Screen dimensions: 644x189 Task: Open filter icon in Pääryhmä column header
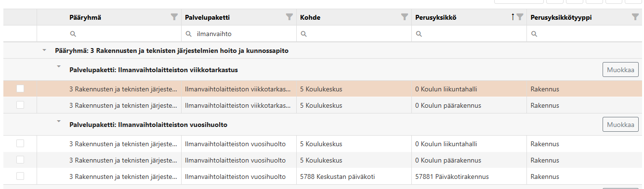[x=174, y=17]
